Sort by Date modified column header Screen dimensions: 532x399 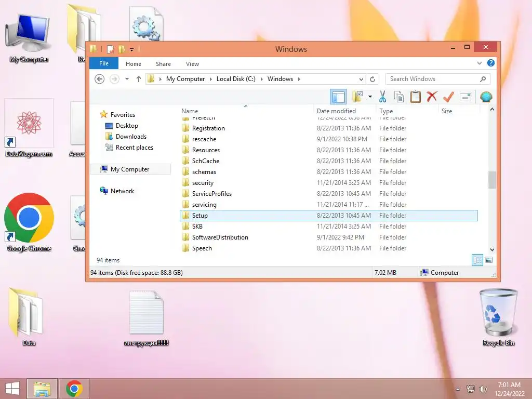coord(336,111)
